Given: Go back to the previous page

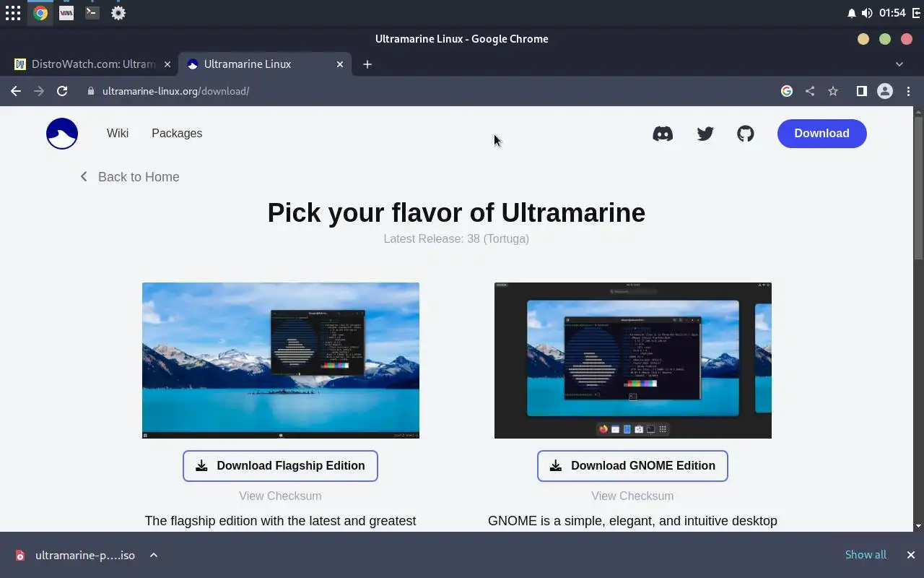Looking at the screenshot, I should (16, 91).
